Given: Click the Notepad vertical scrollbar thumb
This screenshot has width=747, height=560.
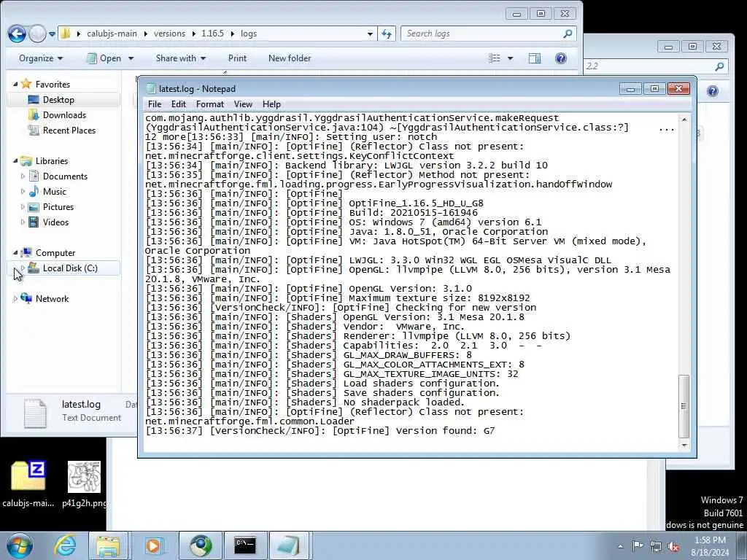Looking at the screenshot, I should pyautogui.click(x=684, y=406).
